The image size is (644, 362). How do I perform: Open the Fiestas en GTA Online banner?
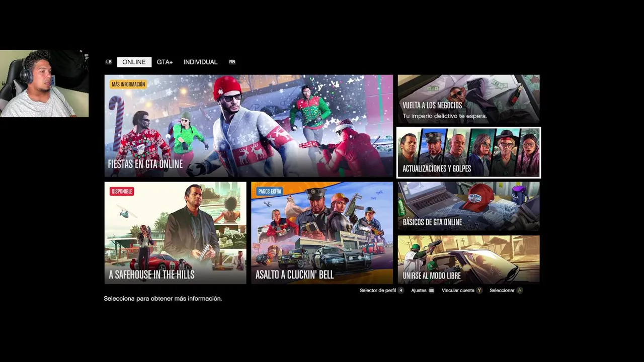tap(249, 126)
